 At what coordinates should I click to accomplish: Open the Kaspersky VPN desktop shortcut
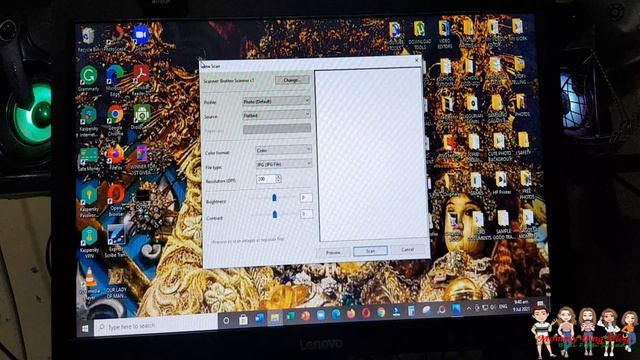89,242
